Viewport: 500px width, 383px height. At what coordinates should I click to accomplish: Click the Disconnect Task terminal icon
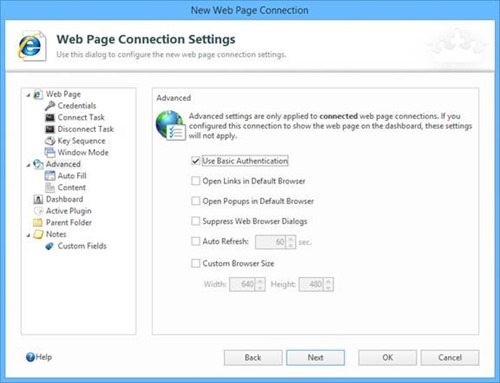tap(50, 129)
